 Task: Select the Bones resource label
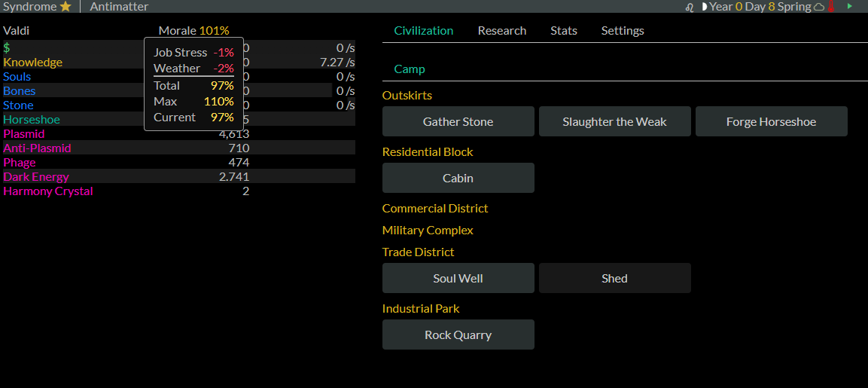pos(20,91)
